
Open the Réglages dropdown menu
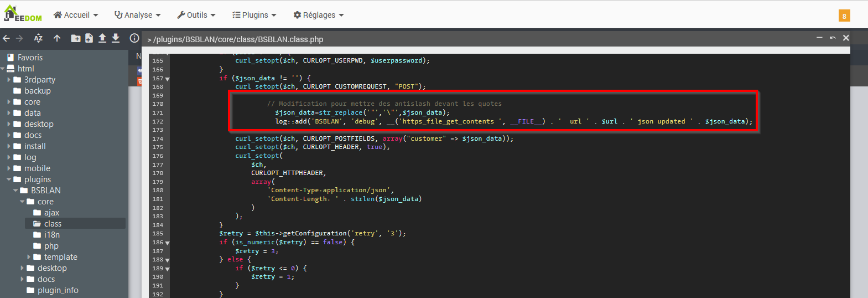pos(319,15)
